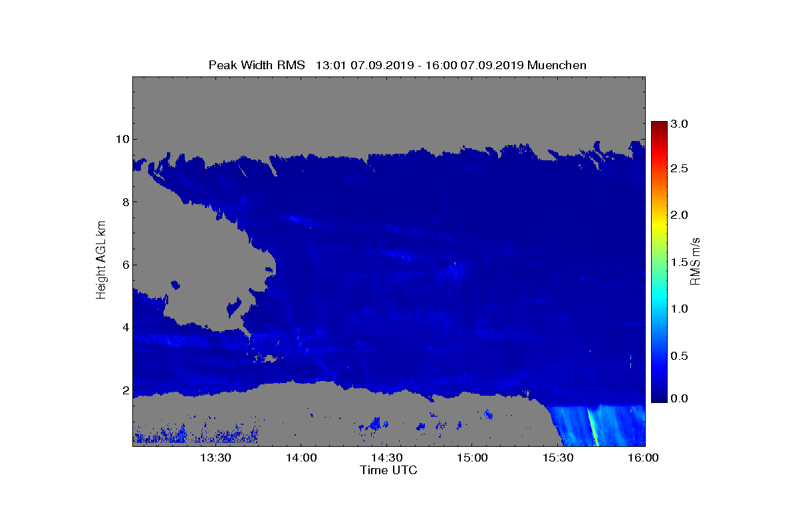Image resolution: width=798 pixels, height=532 pixels.
Task: Click the colorbar value 2.0
Action: coord(679,215)
